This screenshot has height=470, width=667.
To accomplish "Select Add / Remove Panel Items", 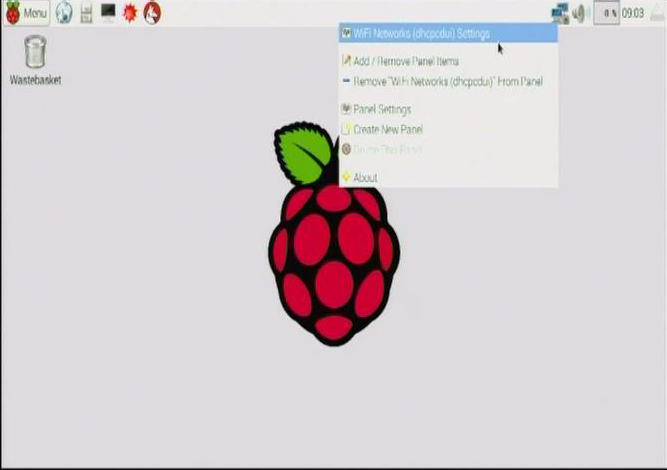I will tap(448, 61).
